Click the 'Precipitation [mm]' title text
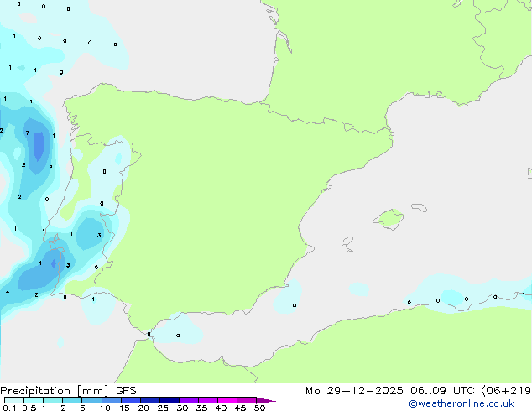The width and height of the screenshot is (532, 411). tap(54, 391)
